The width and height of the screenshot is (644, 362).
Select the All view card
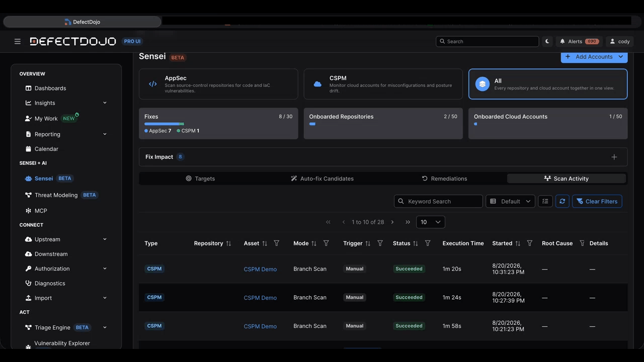pos(548,84)
